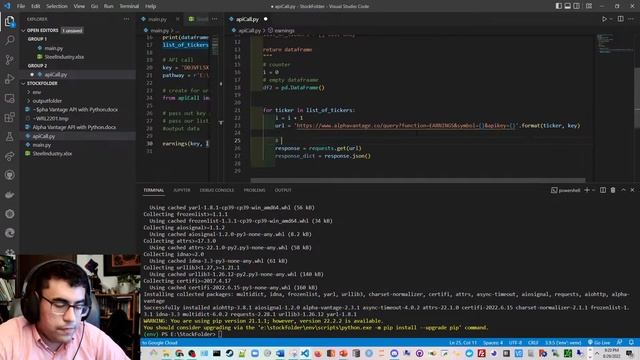The image size is (640, 360).
Task: Open the Selection menu
Action: (x=57, y=6)
